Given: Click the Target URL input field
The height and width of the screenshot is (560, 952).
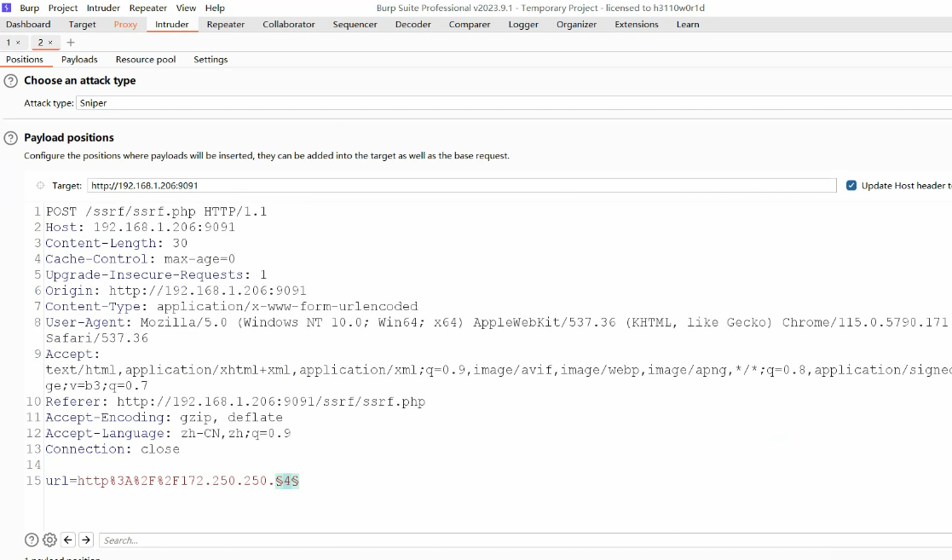Looking at the screenshot, I should click(460, 186).
